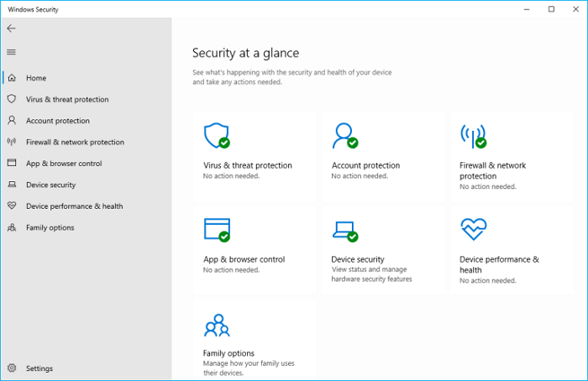Select Account protection in the sidebar
This screenshot has height=381, width=588.
pos(57,121)
